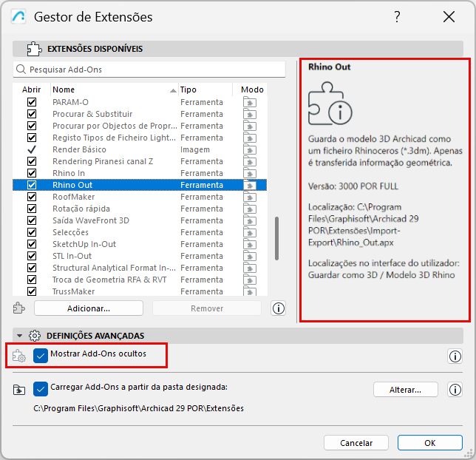
Task: Disable Carregar Add-Ons a partir da pasta
Action: click(41, 389)
